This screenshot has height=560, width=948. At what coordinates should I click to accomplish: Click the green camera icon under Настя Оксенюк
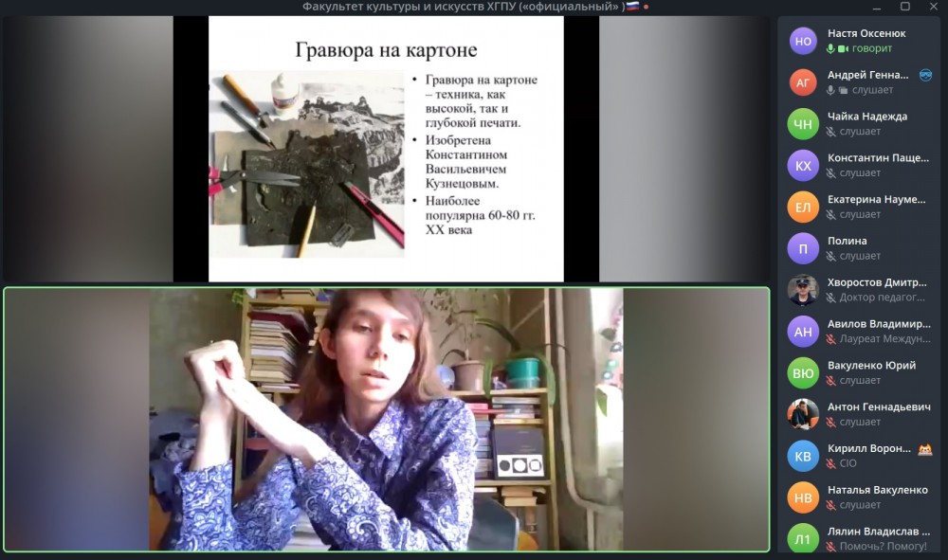point(843,49)
